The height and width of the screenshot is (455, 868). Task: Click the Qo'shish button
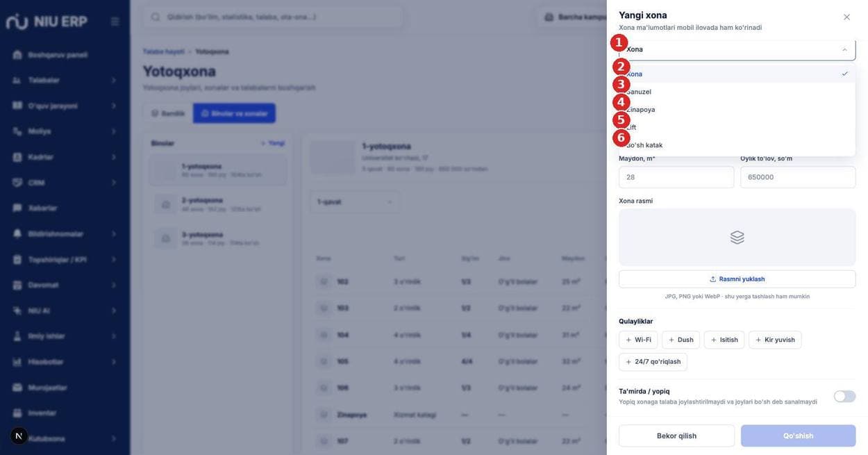pos(798,436)
